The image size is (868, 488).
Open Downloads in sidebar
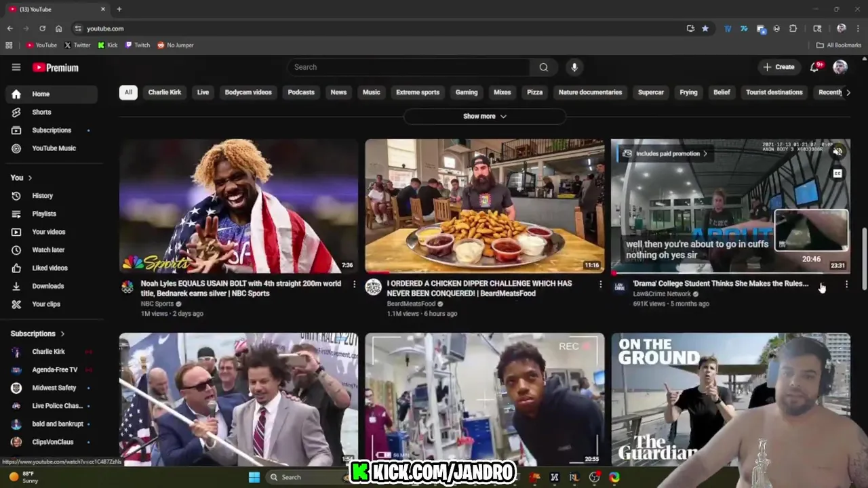pyautogui.click(x=52, y=286)
